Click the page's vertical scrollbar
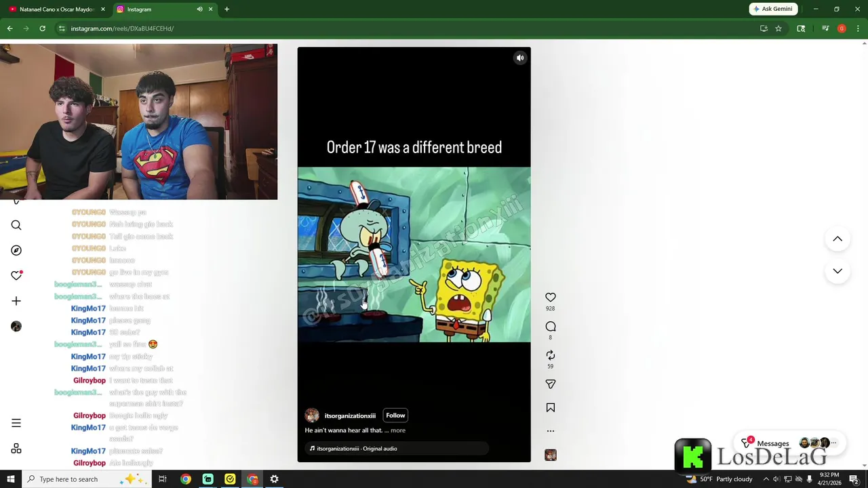868x488 pixels. point(865,254)
